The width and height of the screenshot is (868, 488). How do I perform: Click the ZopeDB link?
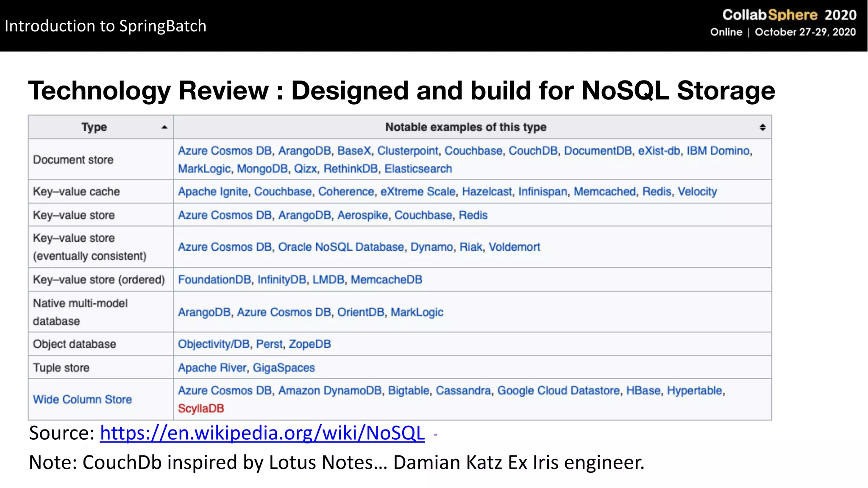click(310, 344)
